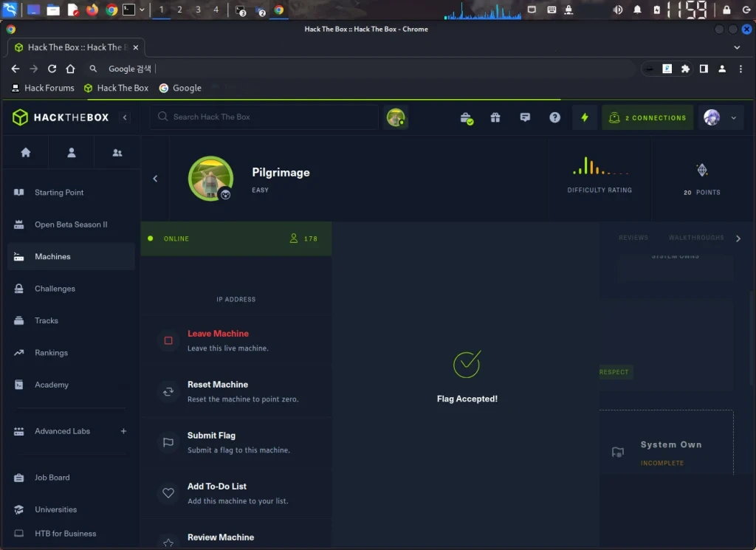Select Machines in the sidebar

click(x=71, y=256)
